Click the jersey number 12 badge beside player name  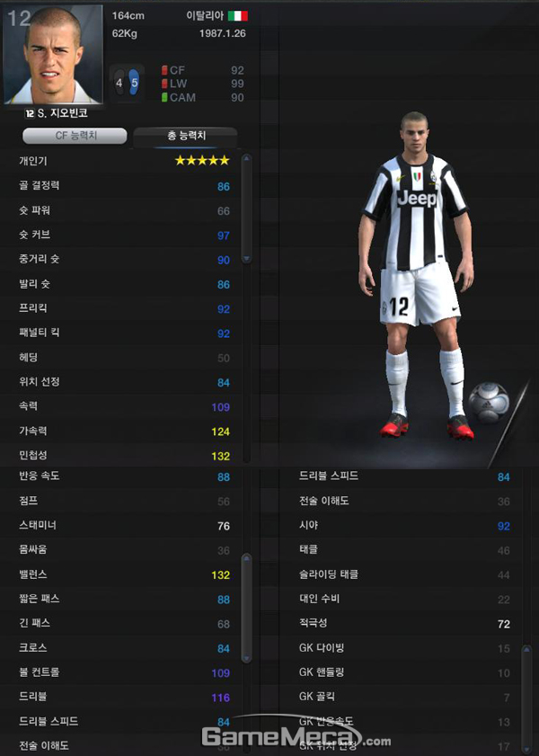pyautogui.click(x=30, y=114)
